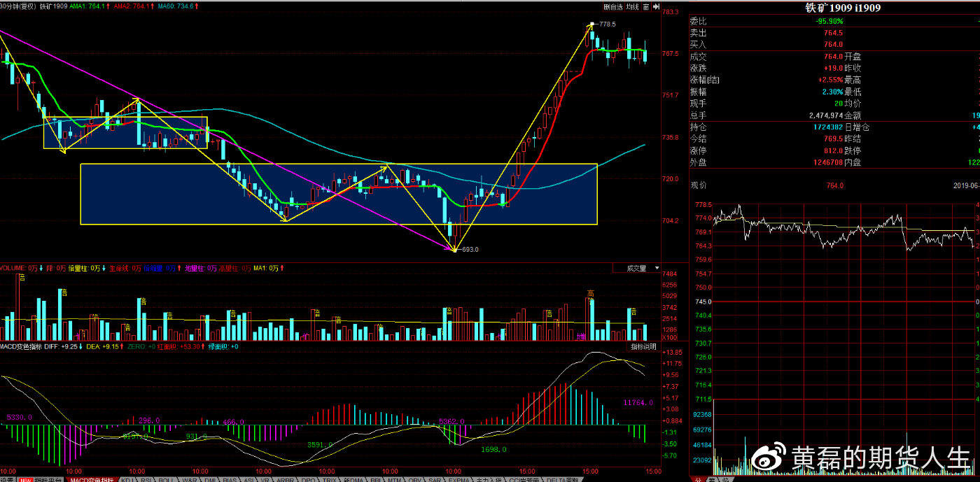Open the 指标平台 tab at bottom left
The height and width of the screenshot is (482, 980).
coord(49,480)
